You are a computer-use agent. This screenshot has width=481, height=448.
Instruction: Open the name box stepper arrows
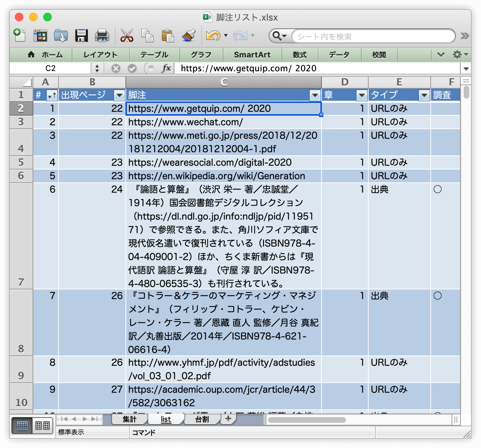tap(97, 68)
